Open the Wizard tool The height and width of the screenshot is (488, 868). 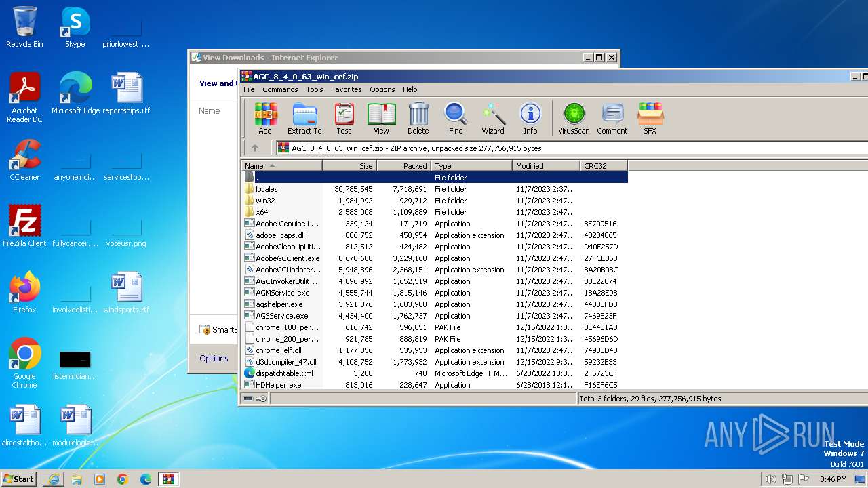click(493, 119)
